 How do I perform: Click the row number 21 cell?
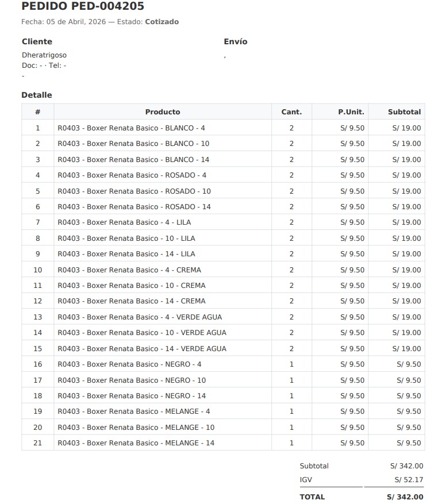click(38, 443)
